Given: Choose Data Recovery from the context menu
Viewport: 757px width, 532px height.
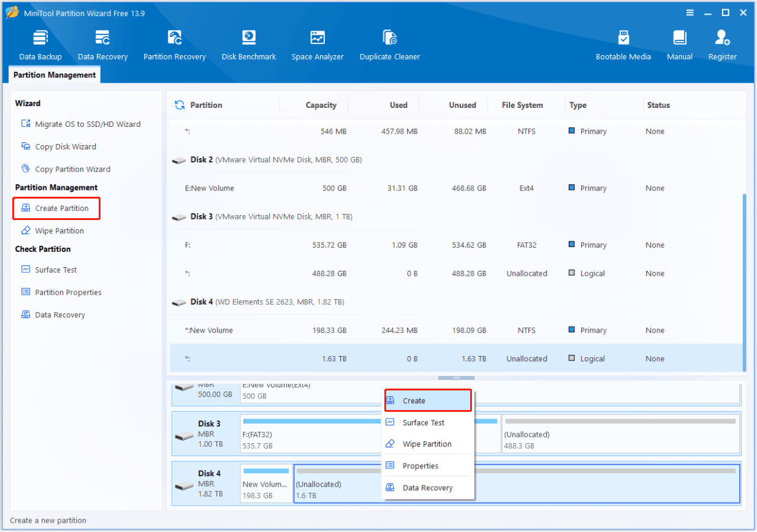Looking at the screenshot, I should tap(428, 488).
